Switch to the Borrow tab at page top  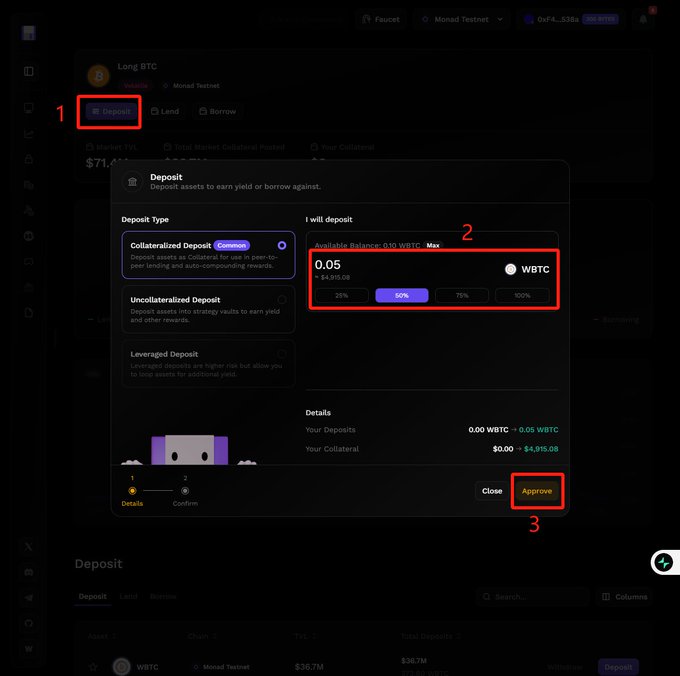(x=218, y=111)
